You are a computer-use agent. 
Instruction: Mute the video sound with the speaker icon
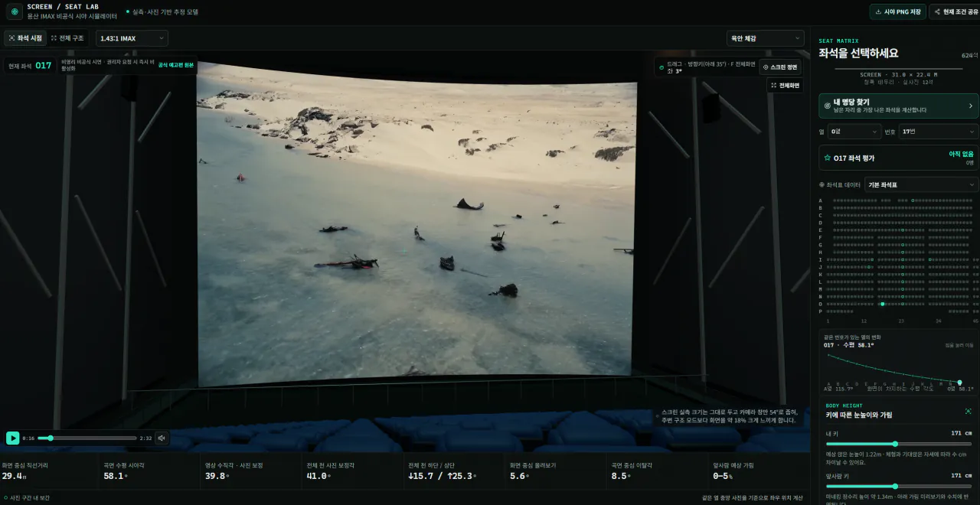click(162, 438)
